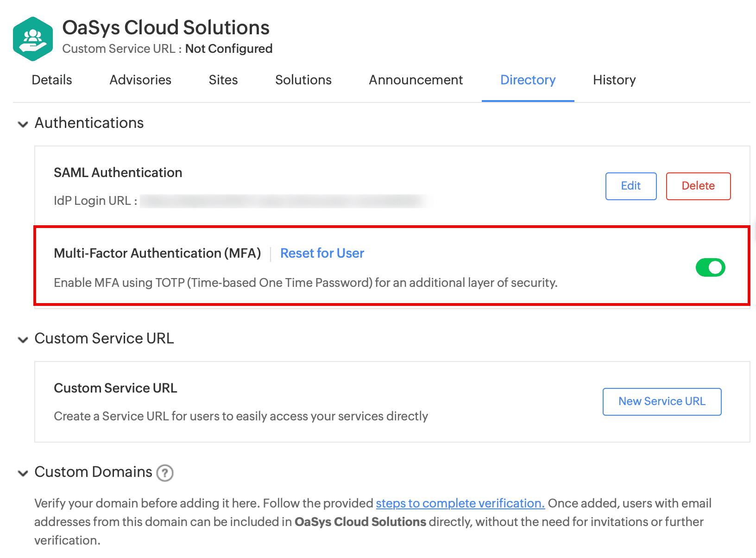Click the New Service URL button
The width and height of the screenshot is (756, 558).
coord(661,401)
